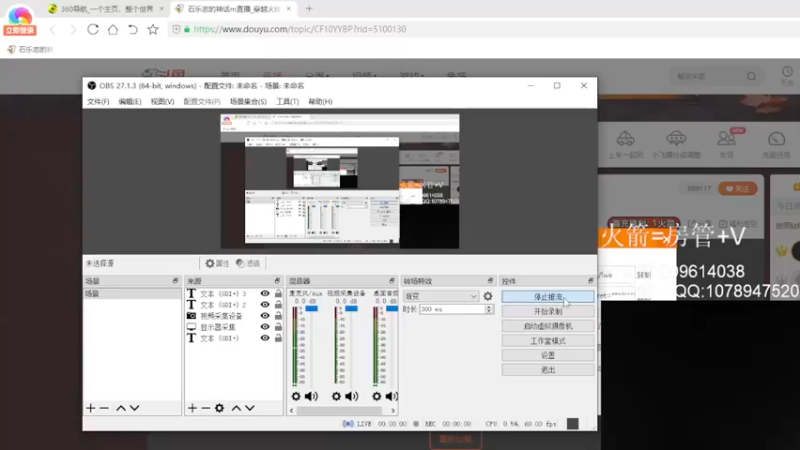Open Mic/Aux audio settings gear

coord(296,396)
